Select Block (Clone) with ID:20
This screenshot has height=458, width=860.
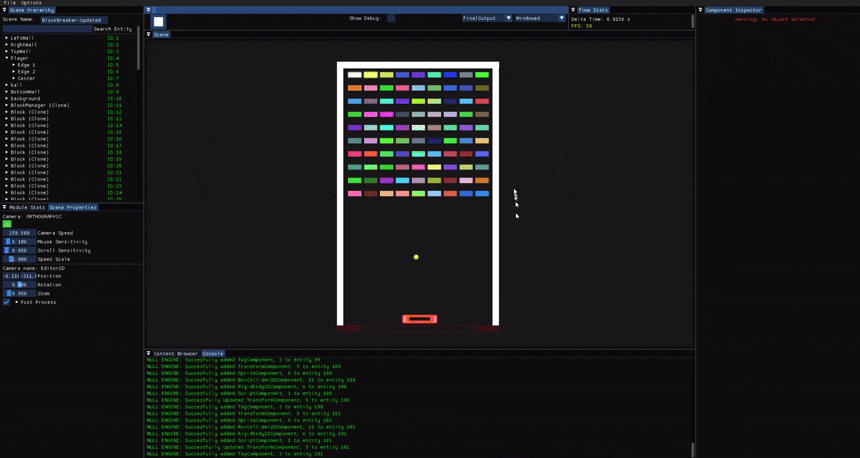[30, 166]
